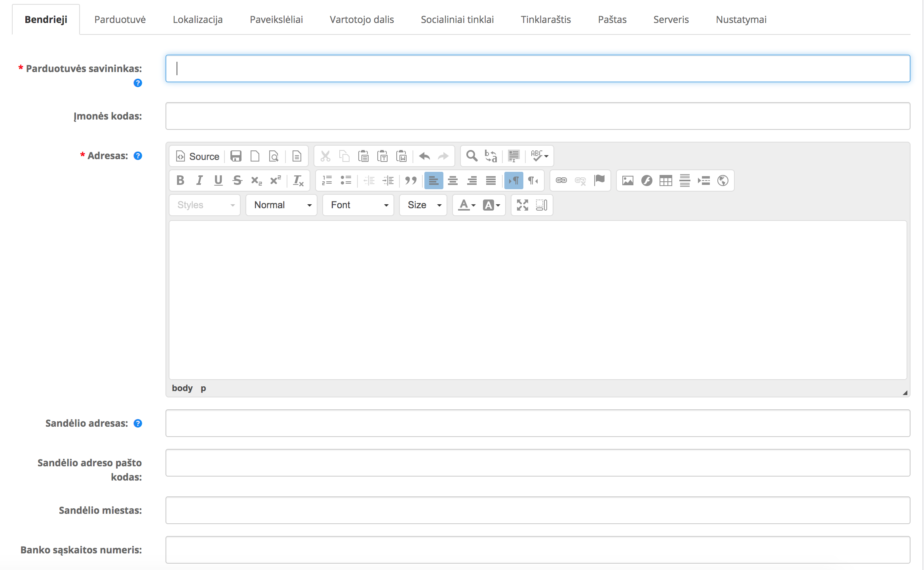Screen dimensions: 924x570
Task: Toggle Subscript formatting
Action: [x=257, y=181]
